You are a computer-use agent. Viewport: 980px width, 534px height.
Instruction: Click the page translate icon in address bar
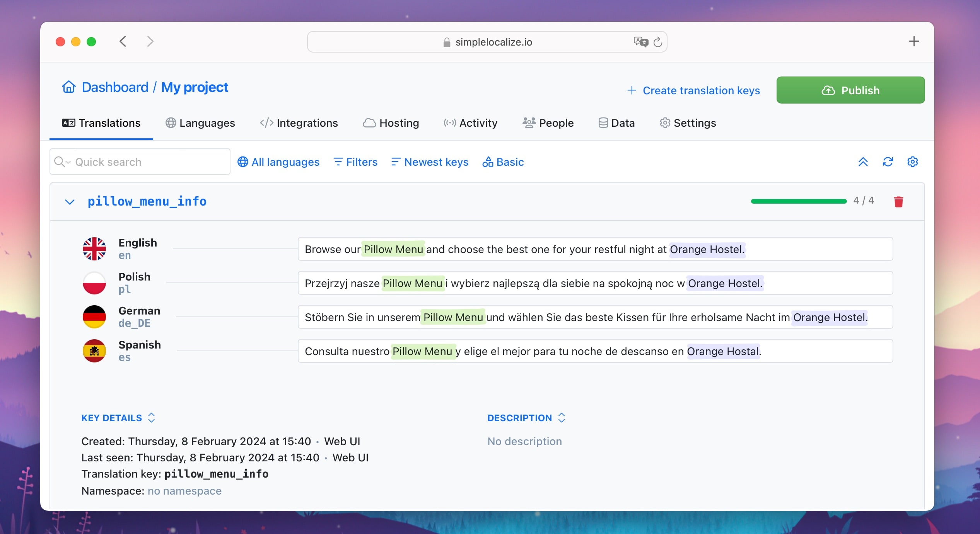click(x=640, y=42)
